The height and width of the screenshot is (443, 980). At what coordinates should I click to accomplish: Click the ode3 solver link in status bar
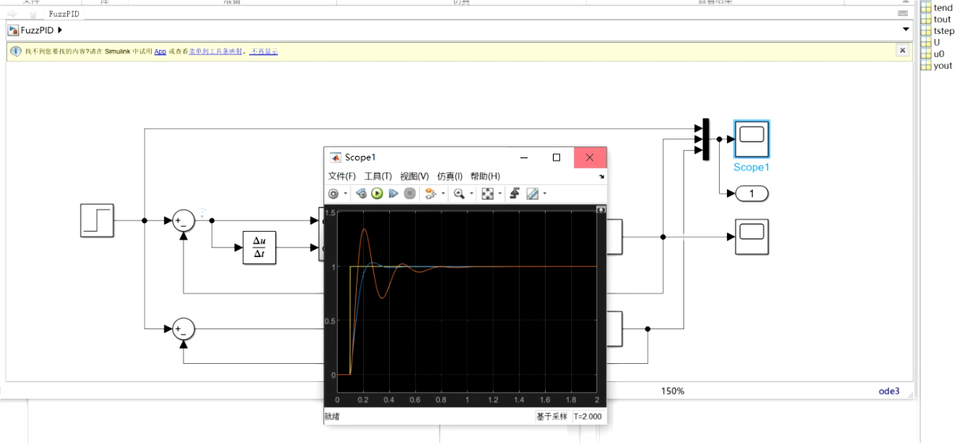[889, 391]
